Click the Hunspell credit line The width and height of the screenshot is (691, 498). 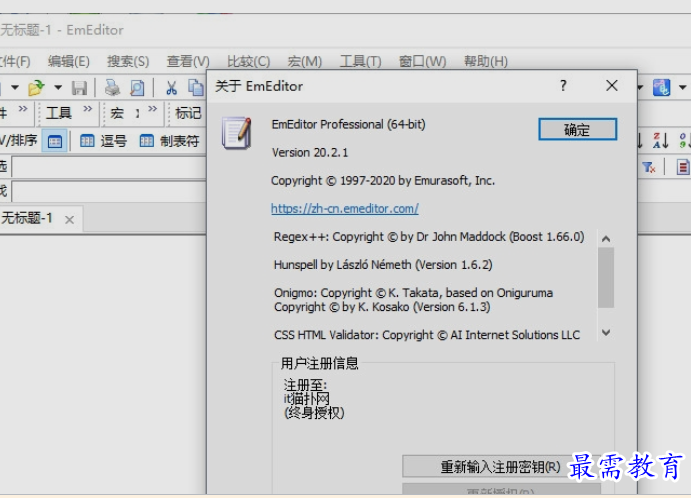click(383, 265)
